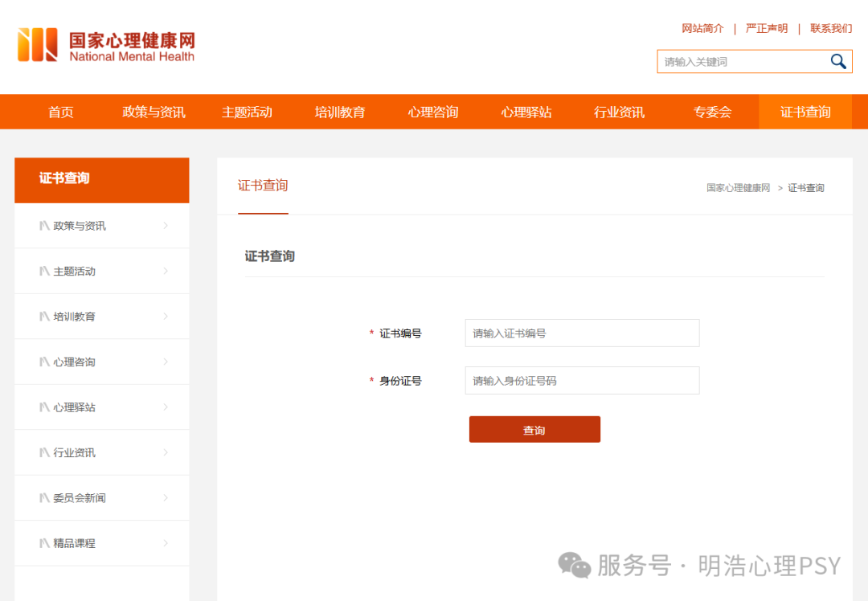The width and height of the screenshot is (868, 601).
Task: Open the 网站简介 link
Action: point(702,29)
